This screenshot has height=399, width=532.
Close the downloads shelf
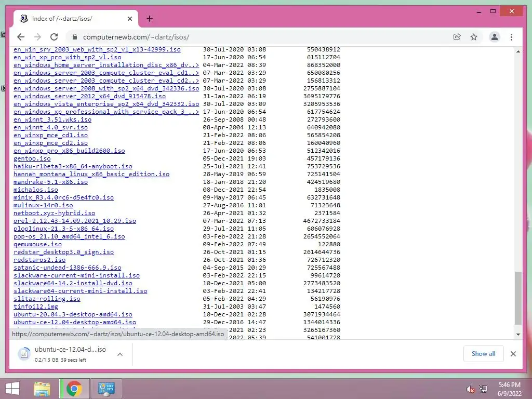[513, 354]
